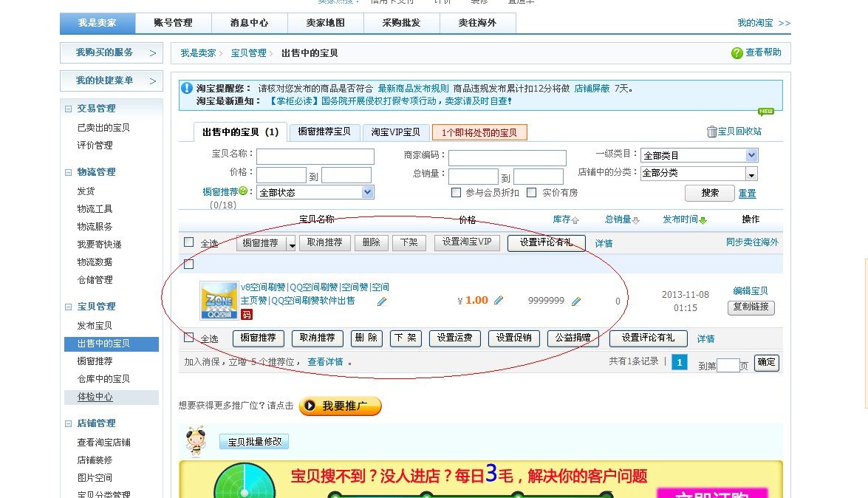Click into the 宝贝名称 text field

(315, 157)
